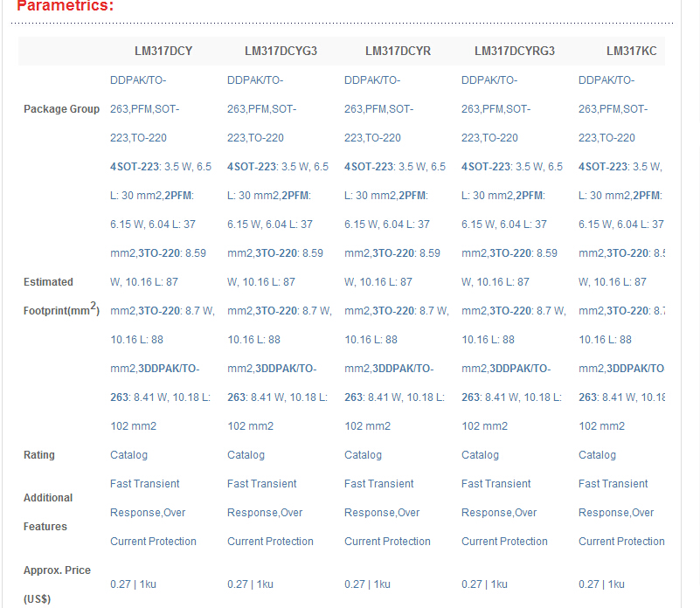Select Fast Transient text in LM317DCYRG3 column
The image size is (700, 608).
(496, 484)
